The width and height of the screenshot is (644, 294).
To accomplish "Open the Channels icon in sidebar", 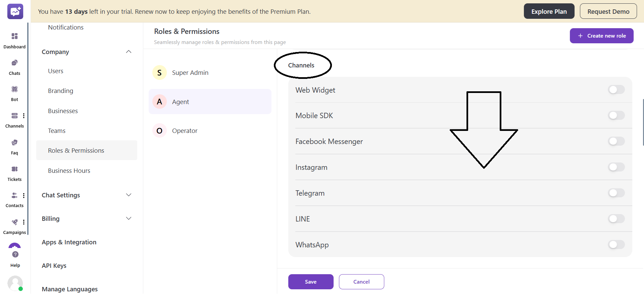I will 14,115.
